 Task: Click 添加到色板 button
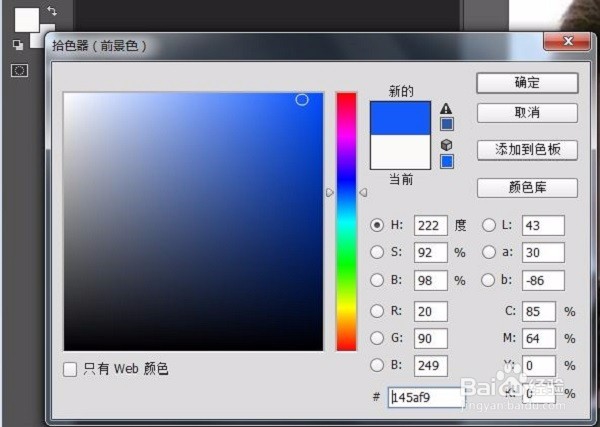[527, 150]
